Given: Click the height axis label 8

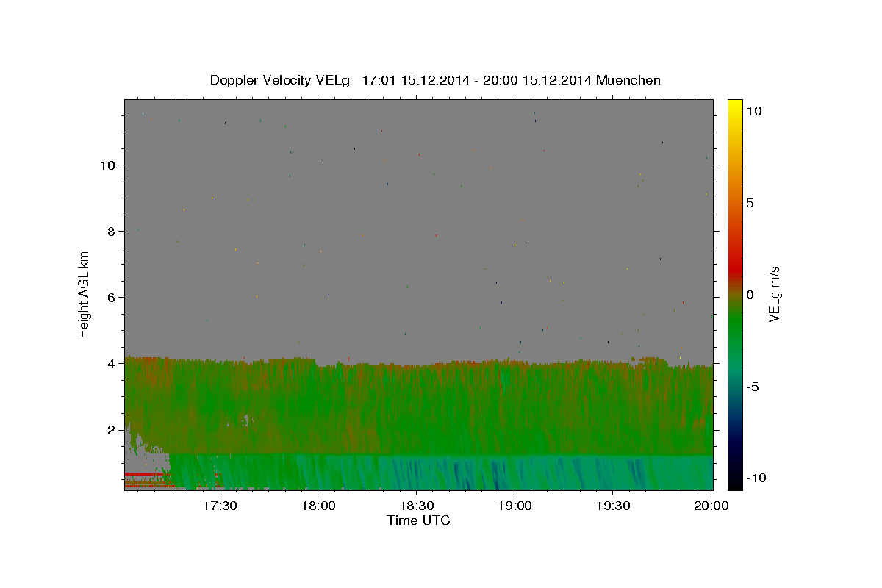Looking at the screenshot, I should [x=112, y=231].
